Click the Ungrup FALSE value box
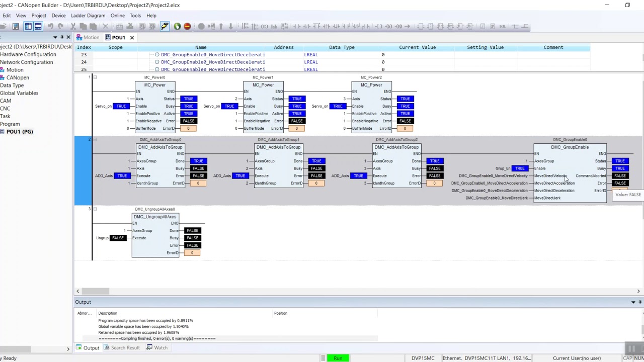644x362 pixels. click(118, 238)
